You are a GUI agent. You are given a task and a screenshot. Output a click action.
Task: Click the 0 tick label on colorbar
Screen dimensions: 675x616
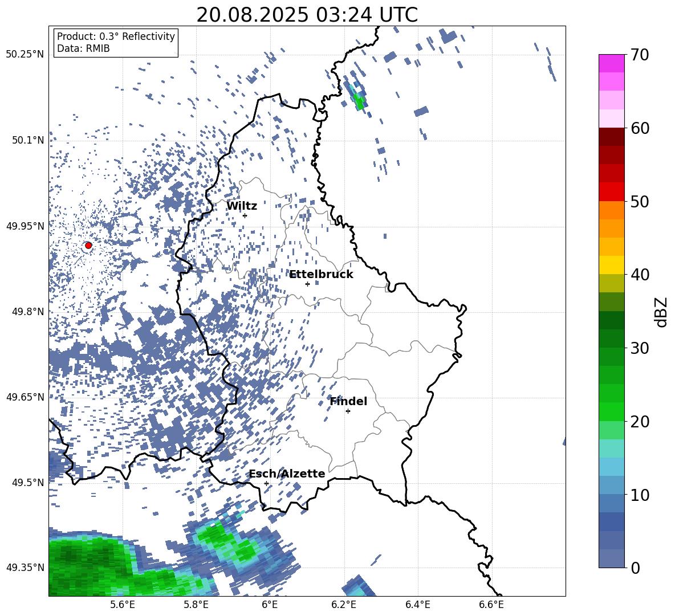point(635,568)
